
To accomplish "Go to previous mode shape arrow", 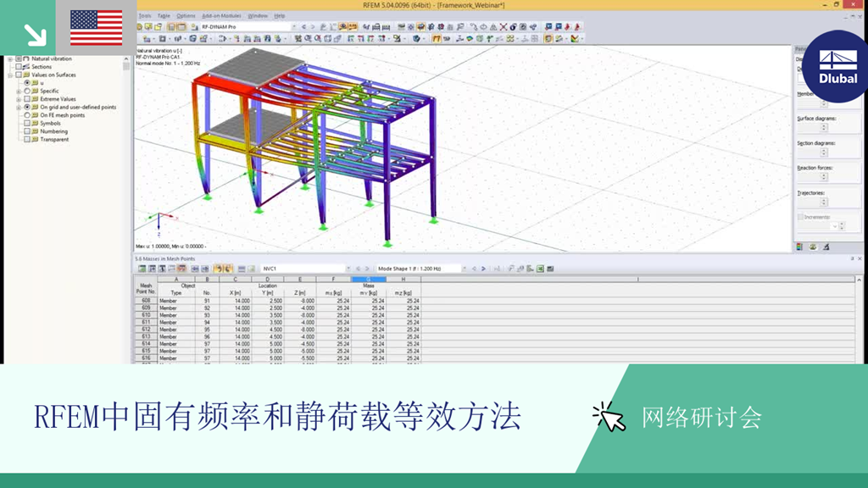I will point(475,269).
